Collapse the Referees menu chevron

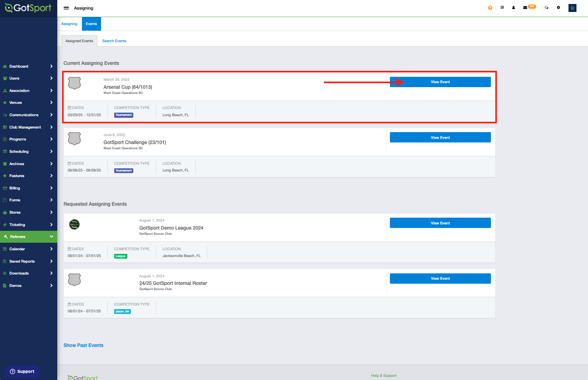(51, 237)
